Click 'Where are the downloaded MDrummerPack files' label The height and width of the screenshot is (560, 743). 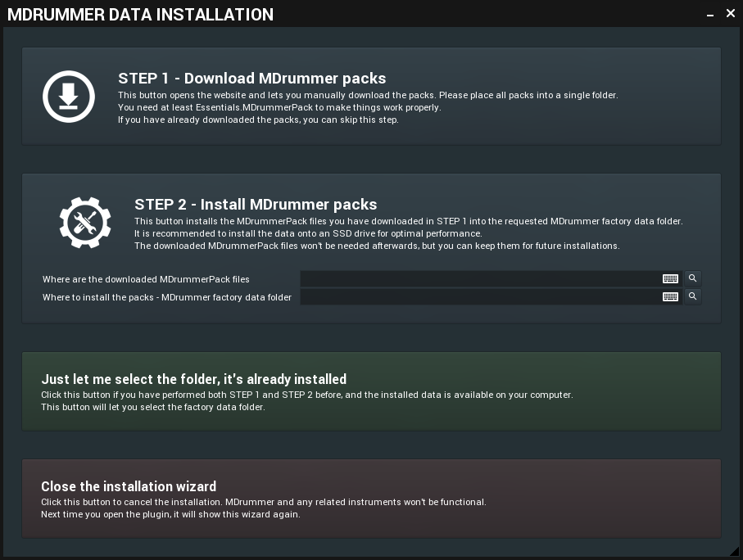[146, 279]
